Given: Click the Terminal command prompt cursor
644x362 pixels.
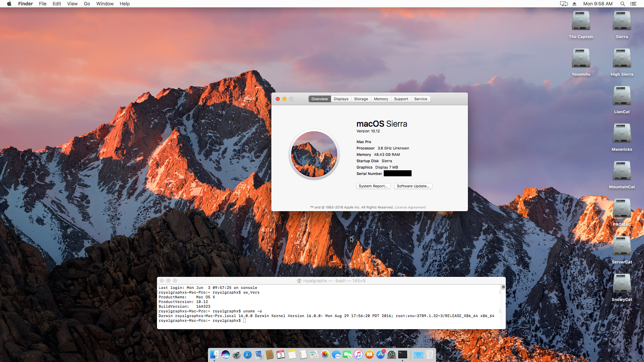Looking at the screenshot, I should (245, 321).
